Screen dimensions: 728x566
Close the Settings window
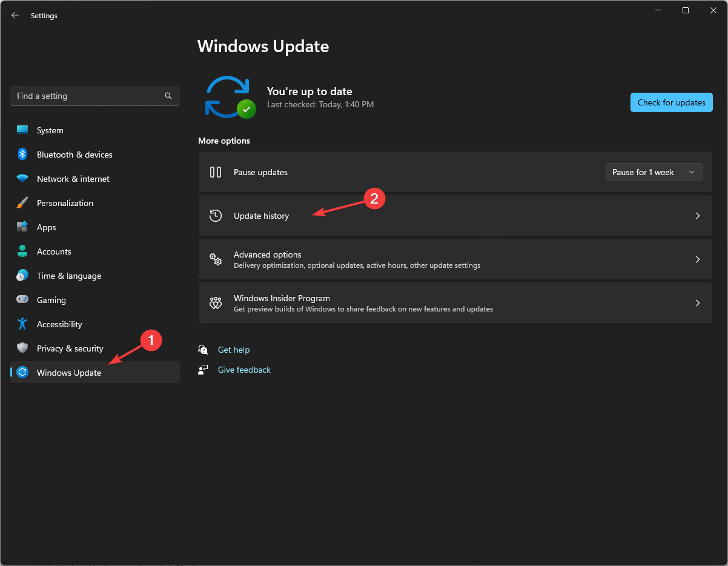713,10
